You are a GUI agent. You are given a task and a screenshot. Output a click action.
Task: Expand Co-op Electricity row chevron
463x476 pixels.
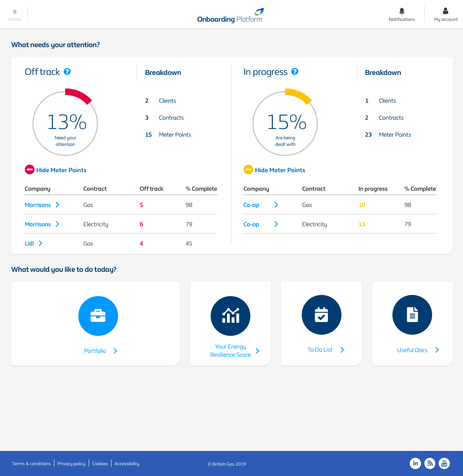coord(276,224)
